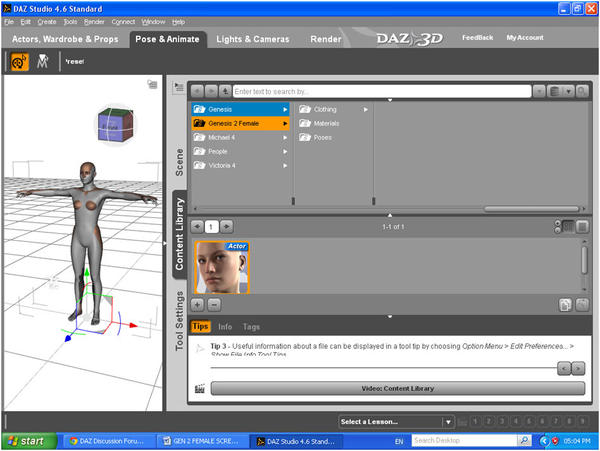Click the thumbnail pane vertical scrollbar
Image resolution: width=600 pixels, height=451 pixels.
tap(584, 260)
